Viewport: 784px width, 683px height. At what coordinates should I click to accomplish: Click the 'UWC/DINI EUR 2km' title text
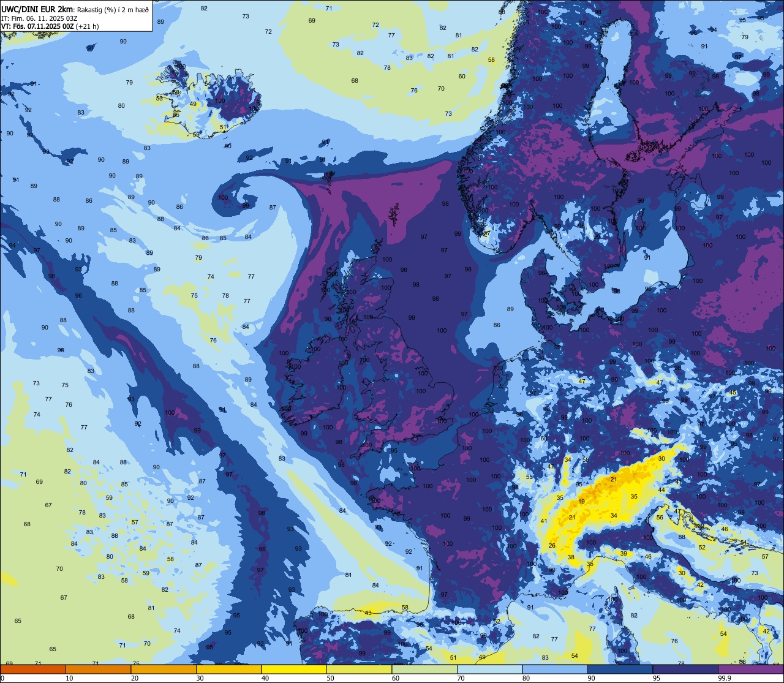point(37,9)
